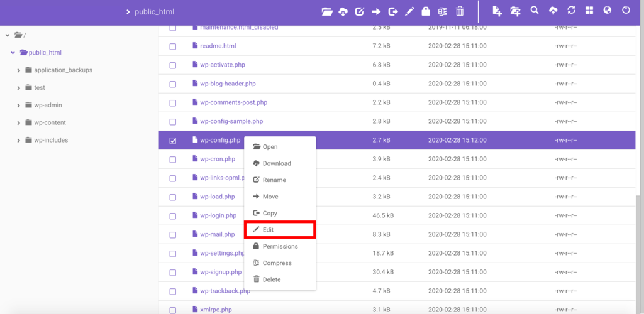Image resolution: width=644 pixels, height=314 pixels.
Task: Select the application_backups folder in the tree
Action: 64,70
